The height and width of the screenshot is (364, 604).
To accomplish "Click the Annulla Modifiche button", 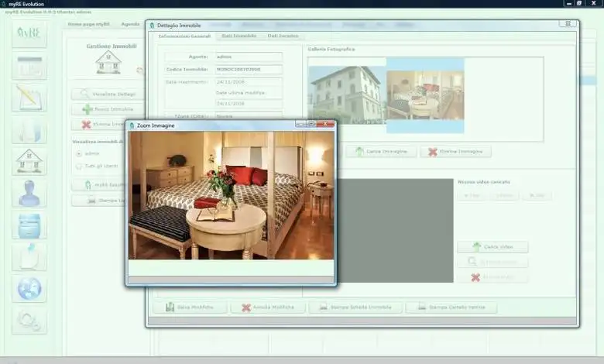I will coord(268,307).
